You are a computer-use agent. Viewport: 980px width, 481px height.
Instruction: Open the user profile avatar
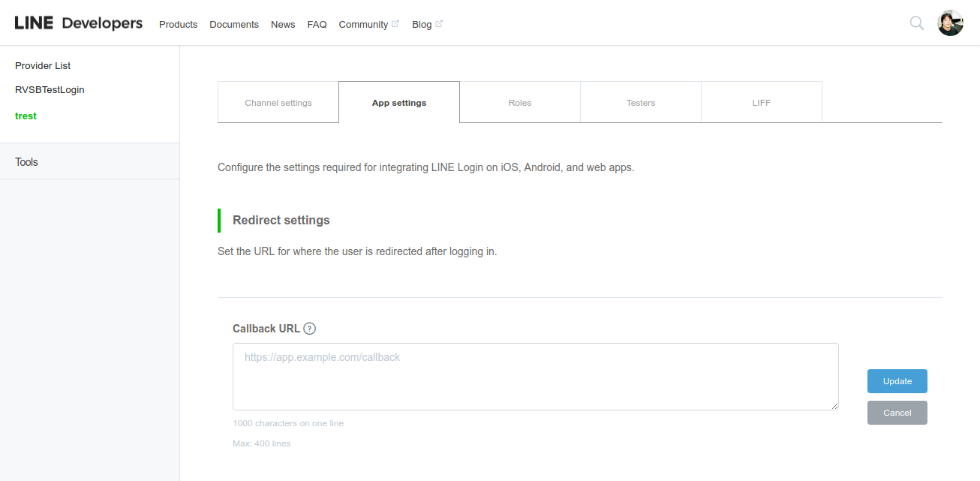click(x=950, y=23)
